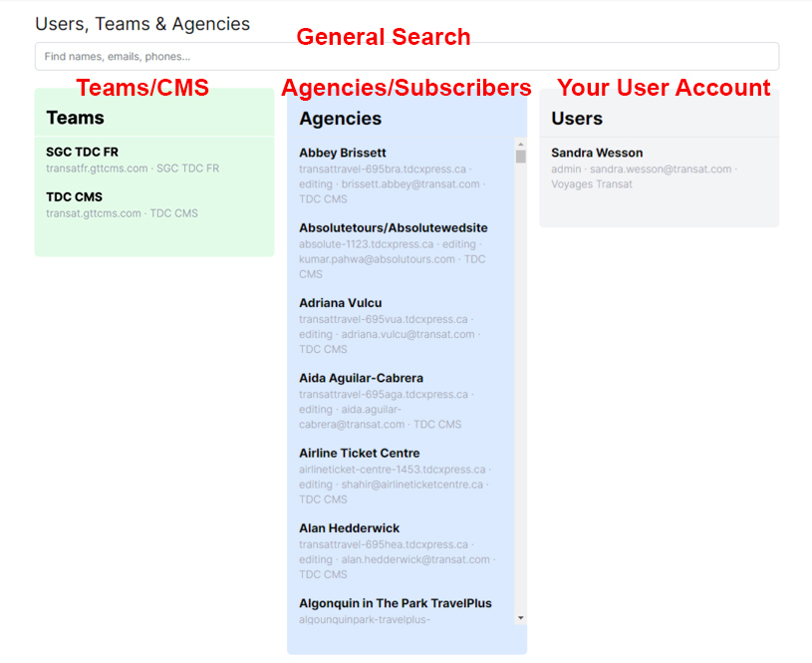Select the Alan Hedderwick agency entry

click(x=348, y=528)
